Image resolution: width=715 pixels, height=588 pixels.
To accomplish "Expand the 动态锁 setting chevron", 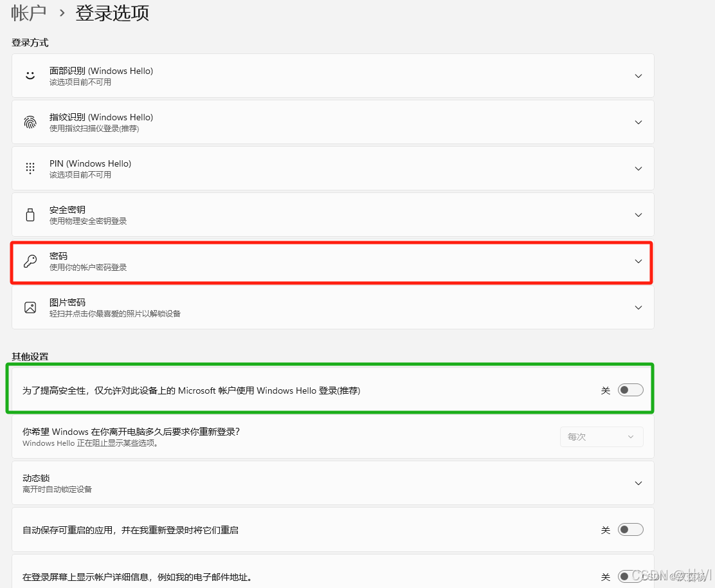I will click(638, 483).
